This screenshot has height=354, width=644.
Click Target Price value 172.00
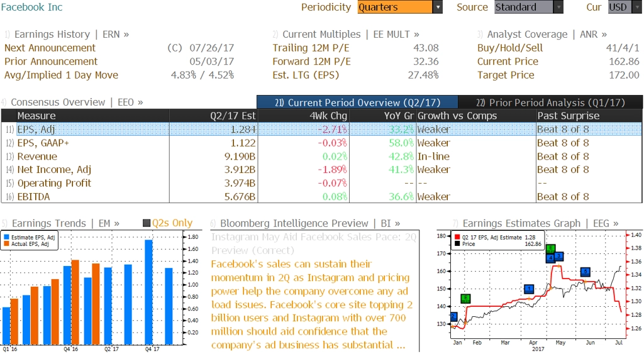[x=624, y=75]
